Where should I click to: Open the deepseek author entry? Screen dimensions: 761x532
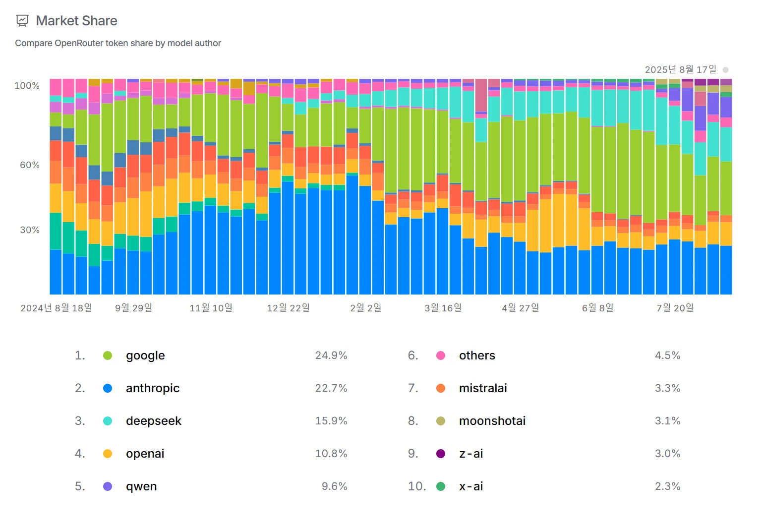pos(154,421)
